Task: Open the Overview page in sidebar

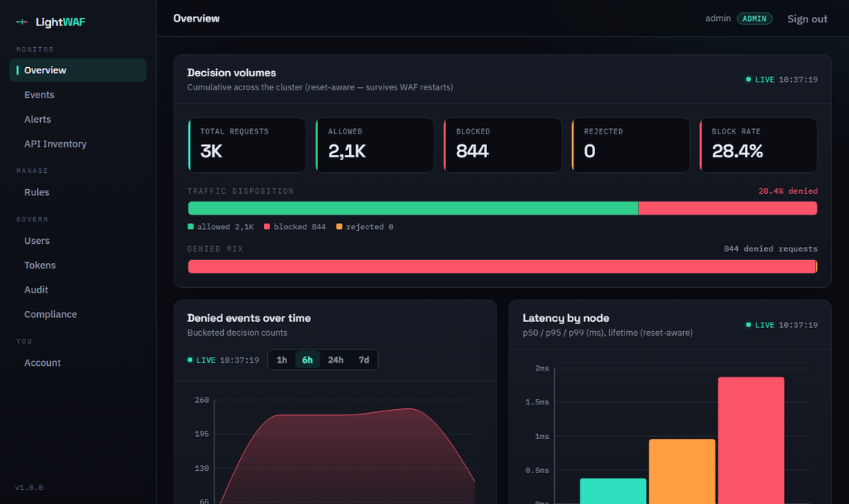Action: click(x=78, y=70)
